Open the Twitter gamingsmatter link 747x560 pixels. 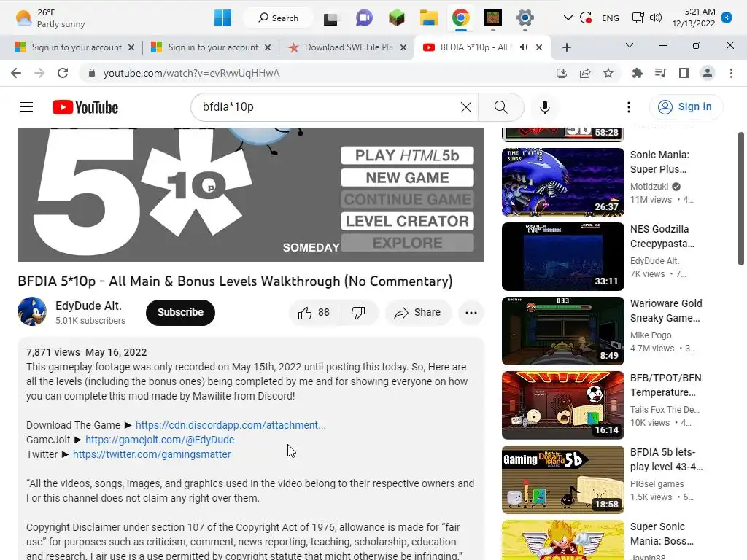pos(152,454)
